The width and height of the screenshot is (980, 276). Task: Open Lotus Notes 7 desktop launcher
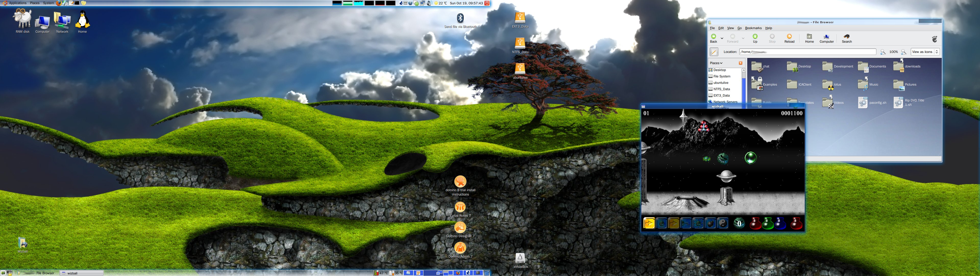(460, 210)
